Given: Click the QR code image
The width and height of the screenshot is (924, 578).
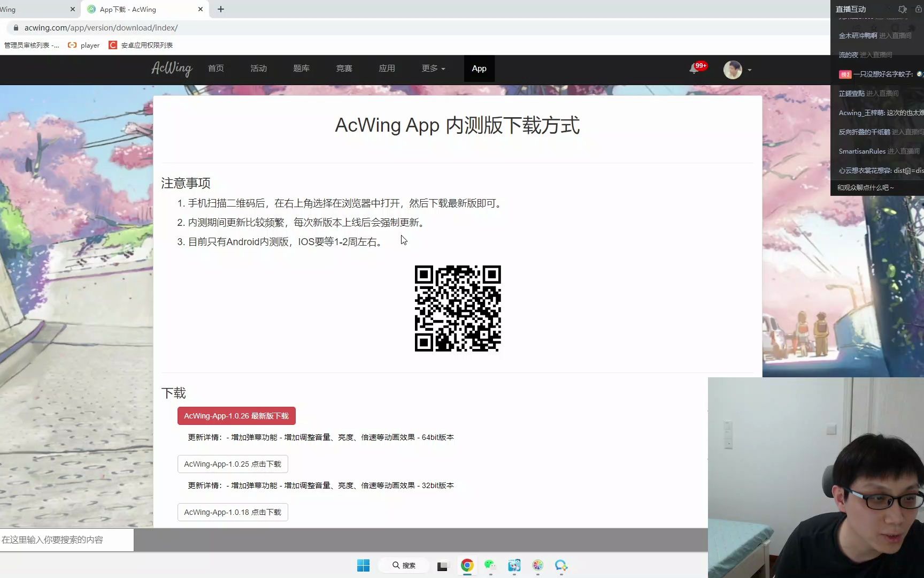Looking at the screenshot, I should tap(458, 308).
